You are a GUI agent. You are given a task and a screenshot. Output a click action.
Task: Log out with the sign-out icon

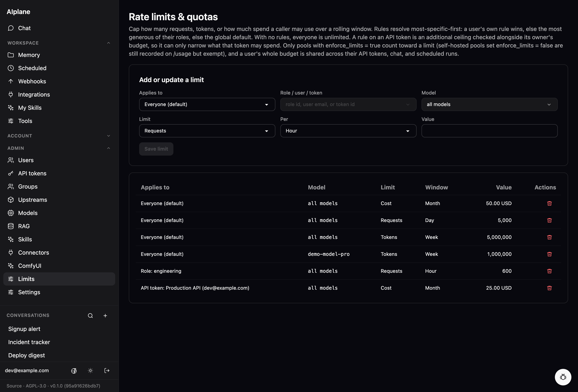[x=107, y=371]
